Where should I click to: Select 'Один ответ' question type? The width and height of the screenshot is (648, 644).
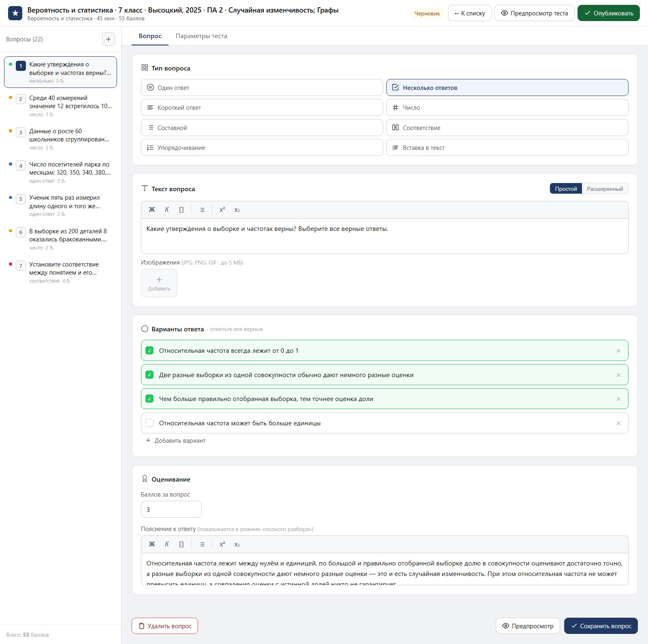(x=262, y=87)
